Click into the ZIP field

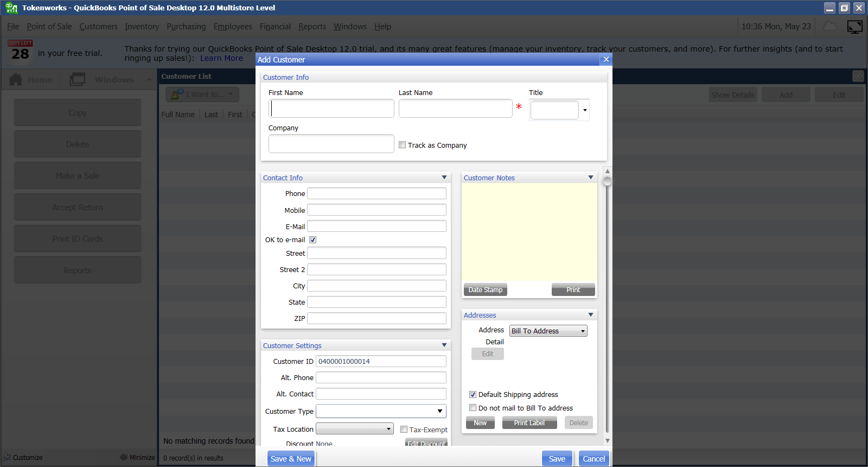click(377, 318)
